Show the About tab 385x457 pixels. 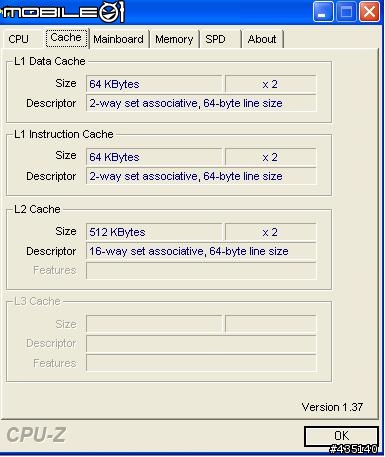click(262, 39)
